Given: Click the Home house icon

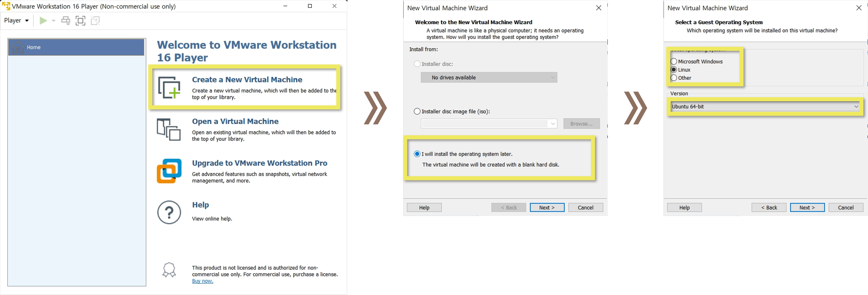Looking at the screenshot, I should (x=18, y=47).
